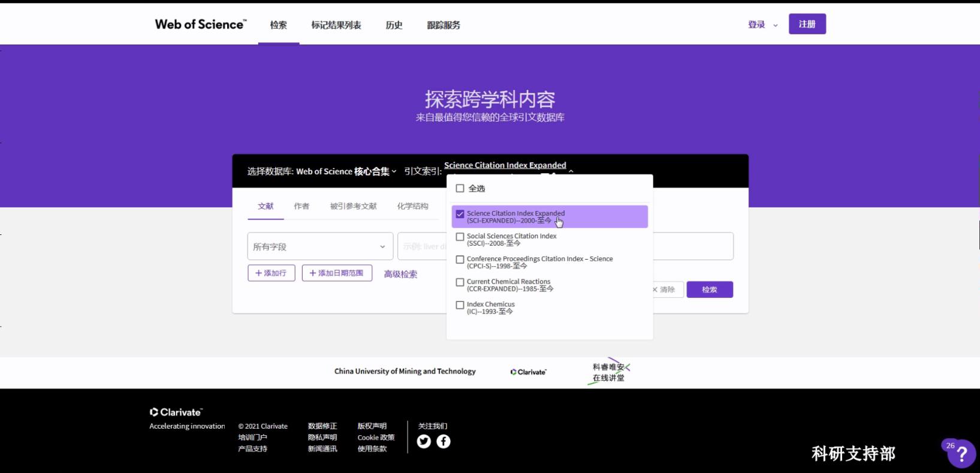Expand the 登录 login dropdown
Image resolution: width=980 pixels, height=473 pixels.
coord(762,25)
